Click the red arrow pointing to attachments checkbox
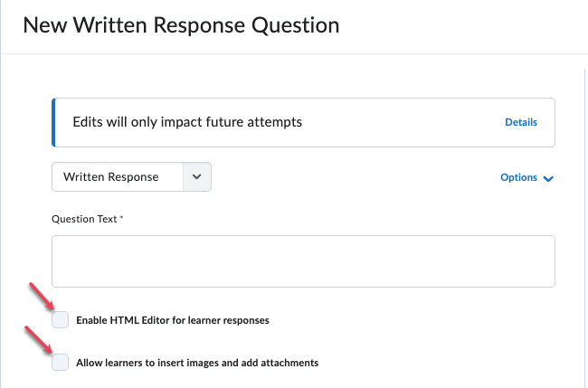The image size is (588, 388). pos(39,340)
